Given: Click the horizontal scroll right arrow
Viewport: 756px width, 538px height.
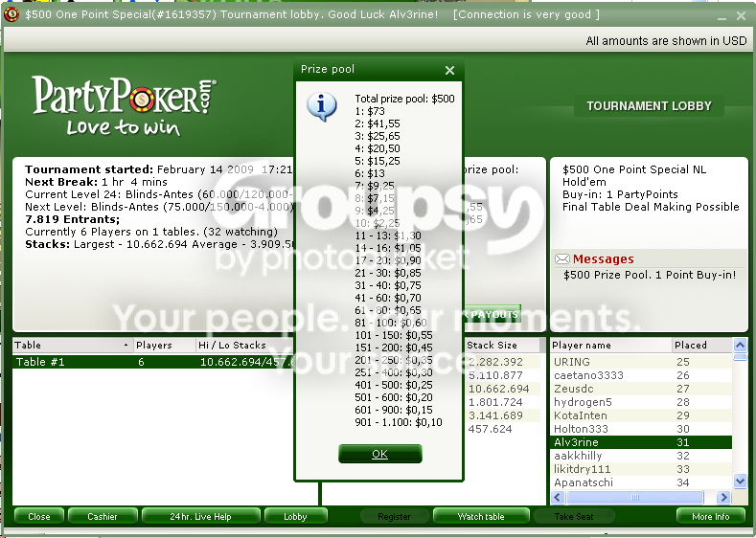Looking at the screenshot, I should coord(723,497).
